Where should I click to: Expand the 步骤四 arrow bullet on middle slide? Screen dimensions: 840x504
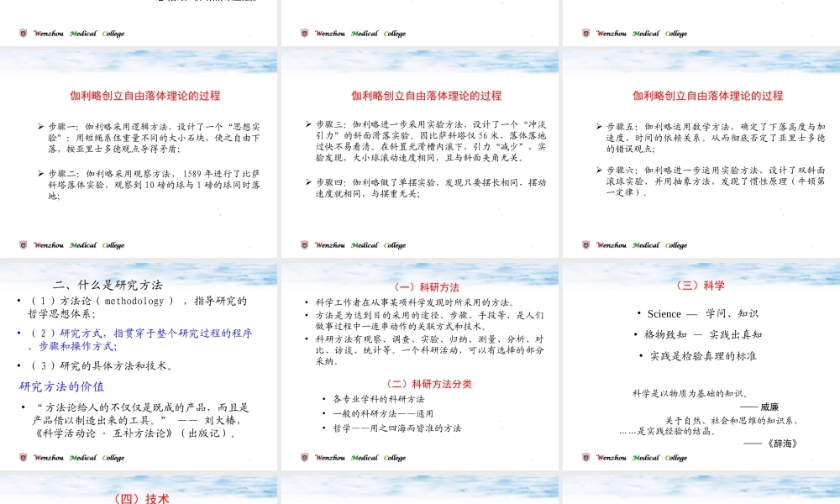tap(309, 183)
